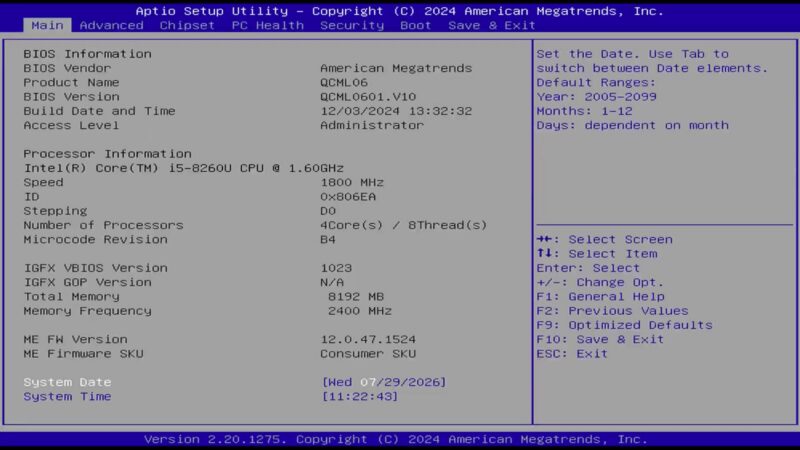Click the D0 stepping value

[328, 211]
